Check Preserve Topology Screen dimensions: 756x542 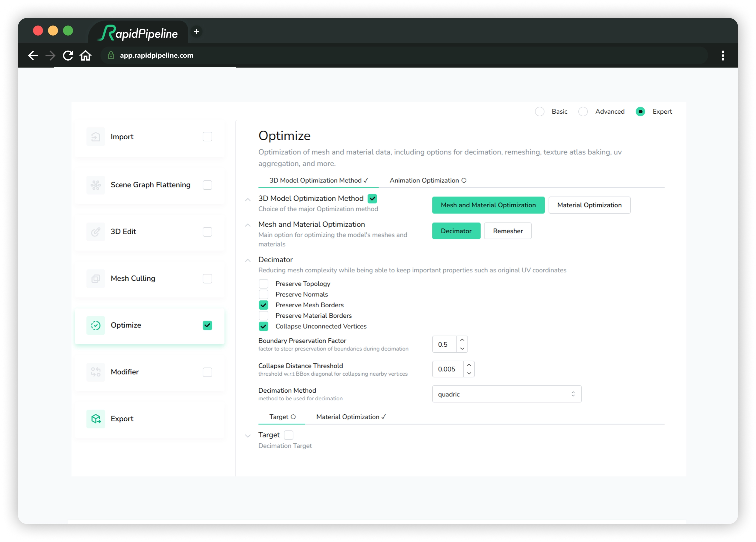click(x=263, y=284)
